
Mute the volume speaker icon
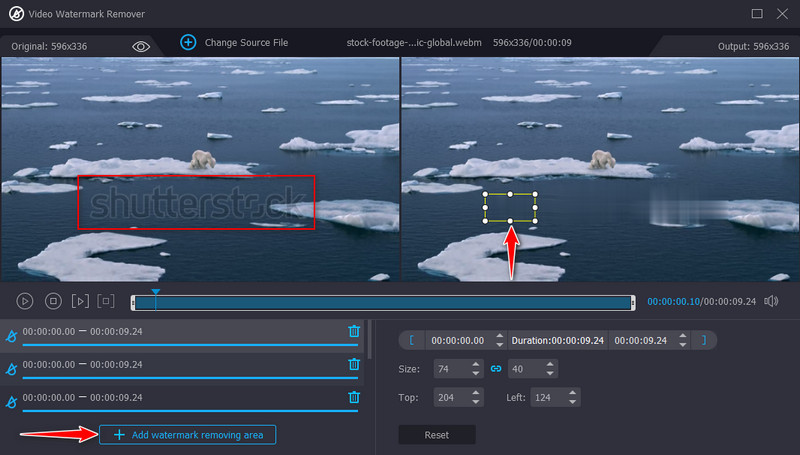tap(771, 301)
